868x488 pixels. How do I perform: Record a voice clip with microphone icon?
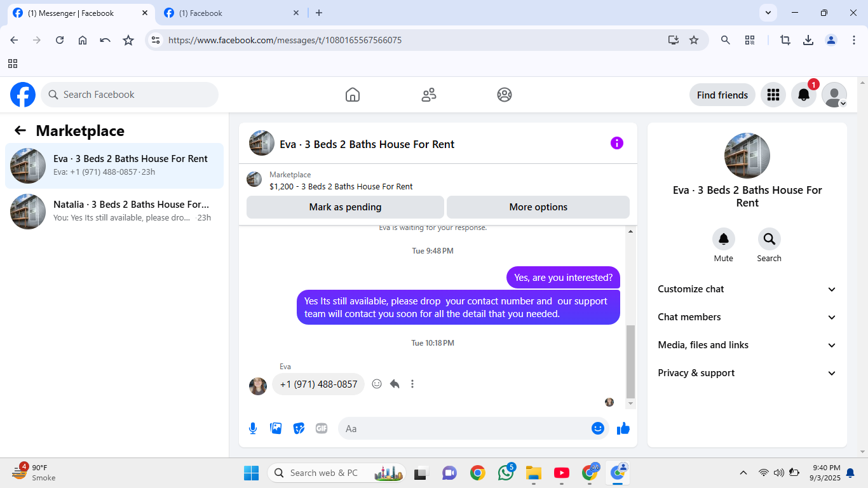[x=253, y=428]
